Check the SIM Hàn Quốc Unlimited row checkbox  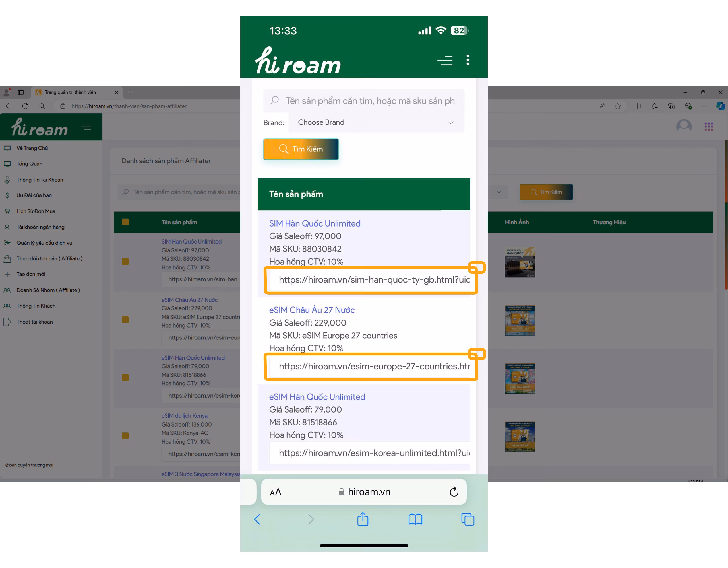(125, 262)
